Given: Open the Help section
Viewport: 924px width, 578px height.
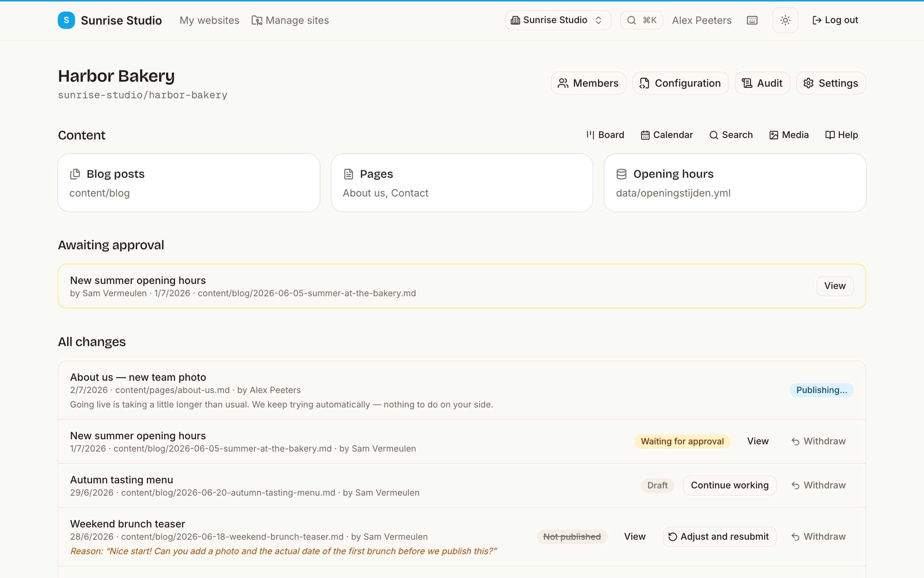Looking at the screenshot, I should click(x=842, y=135).
